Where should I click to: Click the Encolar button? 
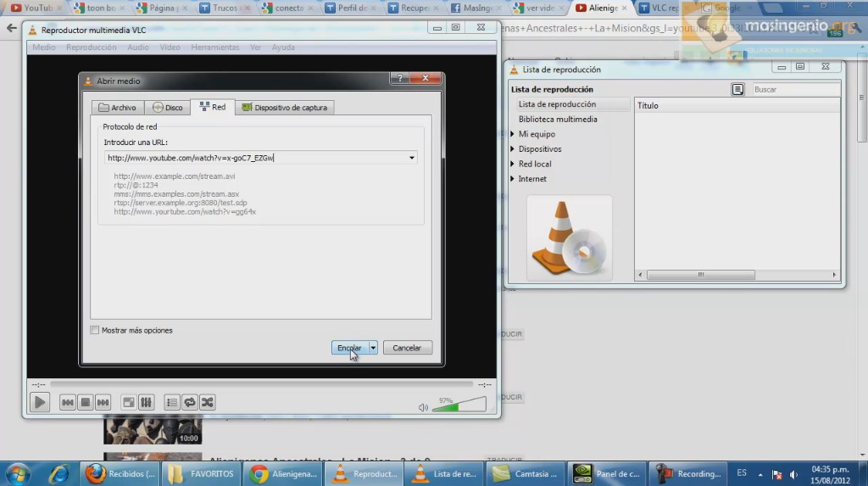[x=349, y=348]
